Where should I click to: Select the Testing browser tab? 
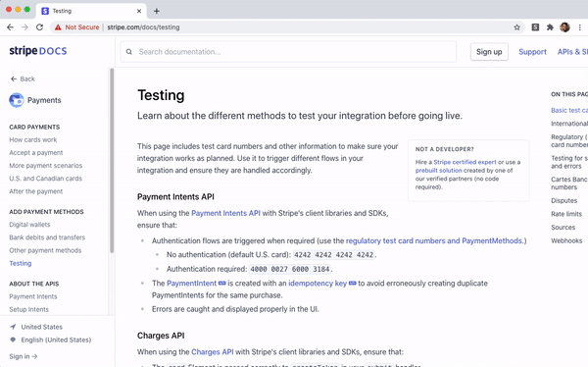click(91, 11)
